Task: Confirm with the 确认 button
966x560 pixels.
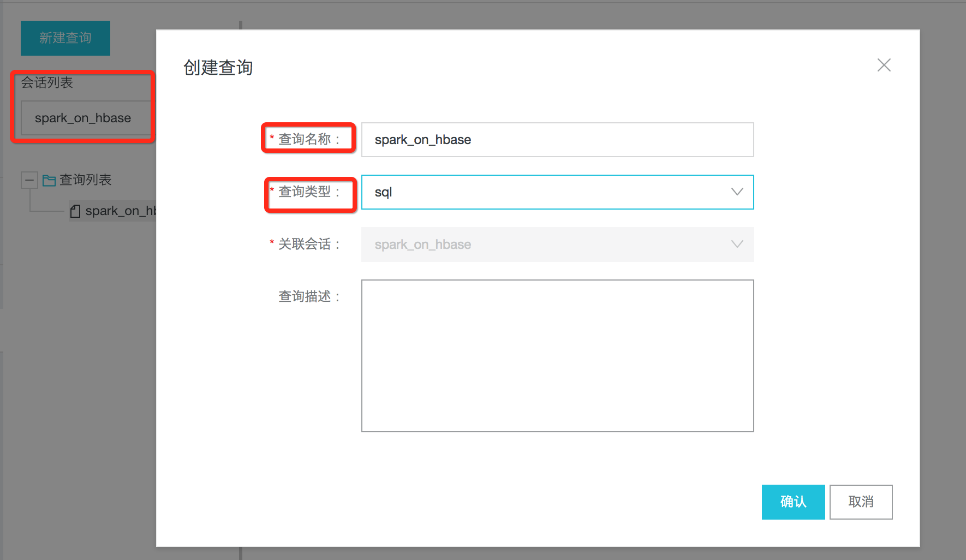Action: [793, 502]
